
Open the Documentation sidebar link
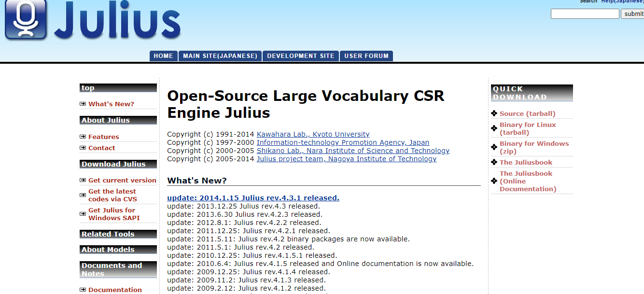click(115, 290)
